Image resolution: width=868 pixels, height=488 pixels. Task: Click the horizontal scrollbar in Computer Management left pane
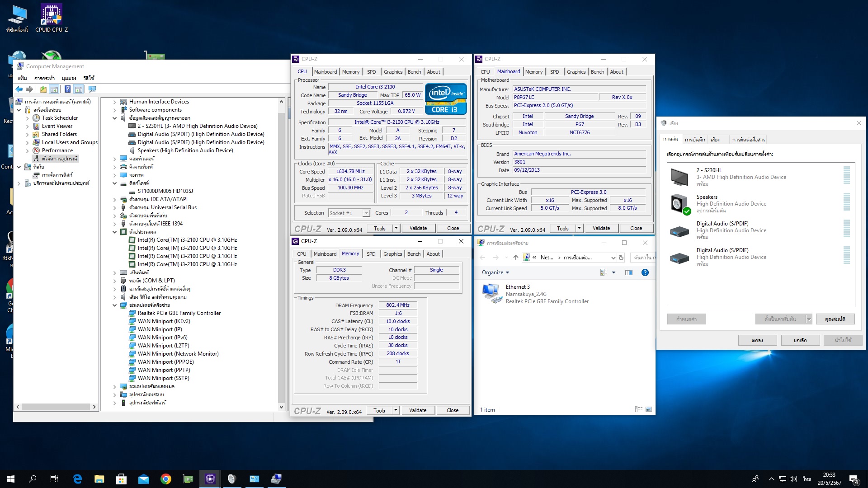pyautogui.click(x=56, y=407)
